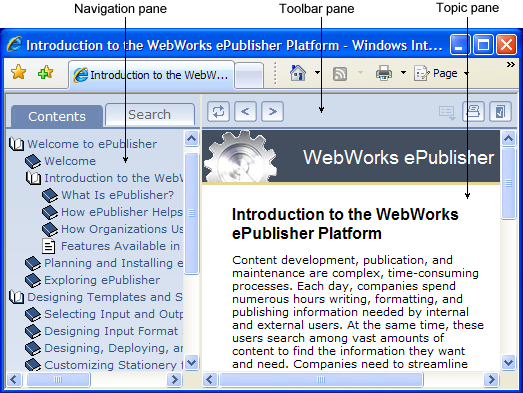The width and height of the screenshot is (523, 393).
Task: Click topic pane scroll down arrow
Action: (x=509, y=362)
